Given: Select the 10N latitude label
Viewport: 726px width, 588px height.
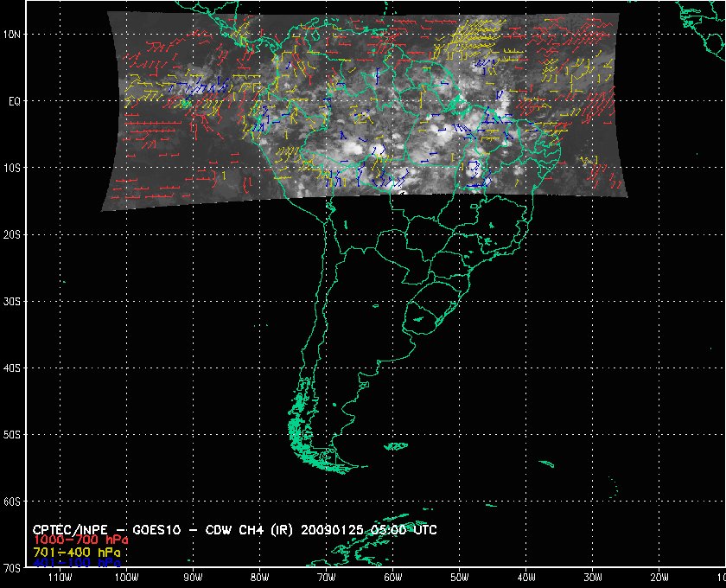Looking at the screenshot, I should 11,35.
